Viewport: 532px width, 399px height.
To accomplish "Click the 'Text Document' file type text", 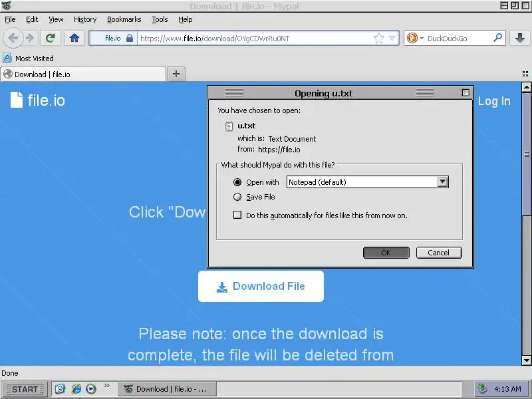I will point(292,139).
